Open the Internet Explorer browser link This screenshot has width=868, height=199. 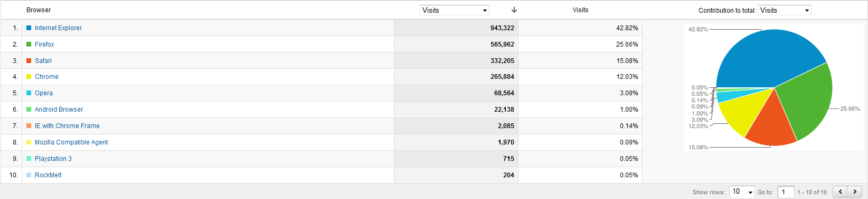tap(58, 28)
